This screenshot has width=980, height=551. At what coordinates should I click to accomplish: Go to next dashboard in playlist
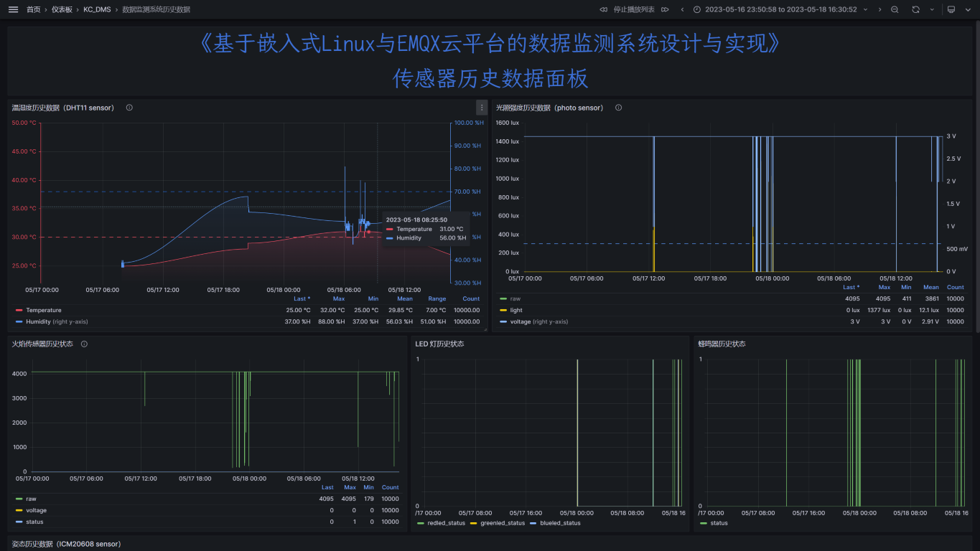point(666,9)
